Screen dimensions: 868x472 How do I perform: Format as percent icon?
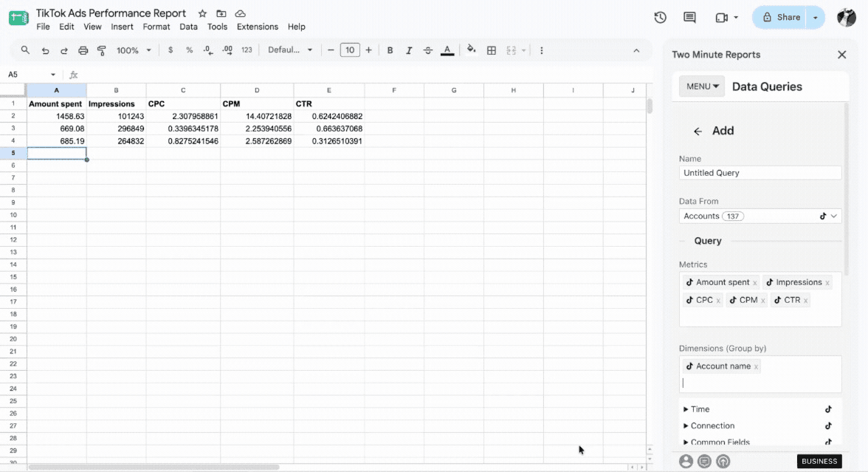click(189, 50)
